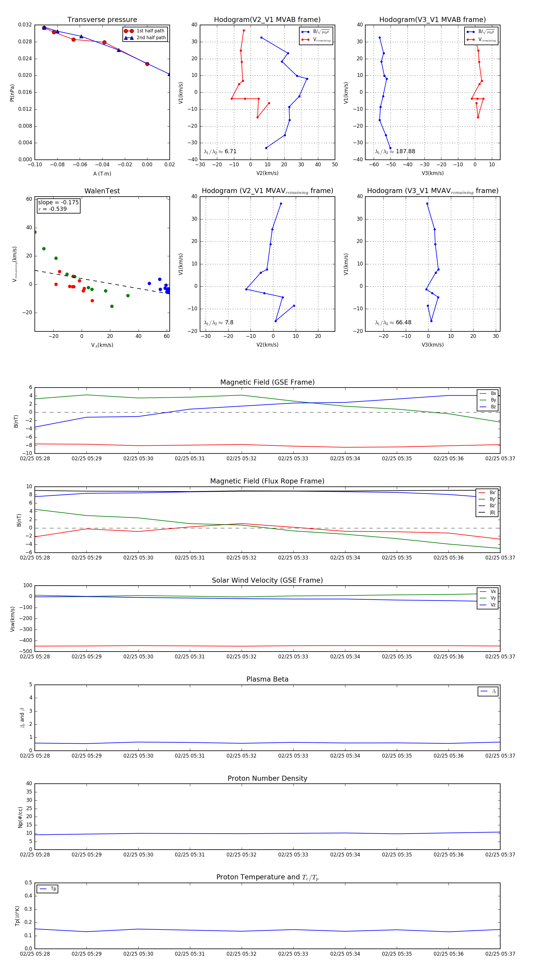Click 'V3(km/s)' label under V3_V1 MVAB hodogram
The width and height of the screenshot is (535, 980).
(432, 173)
